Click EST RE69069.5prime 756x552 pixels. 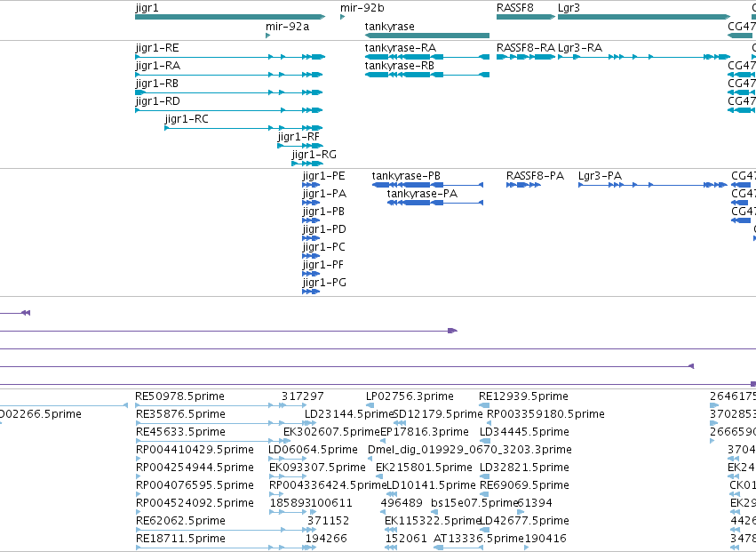click(x=485, y=494)
